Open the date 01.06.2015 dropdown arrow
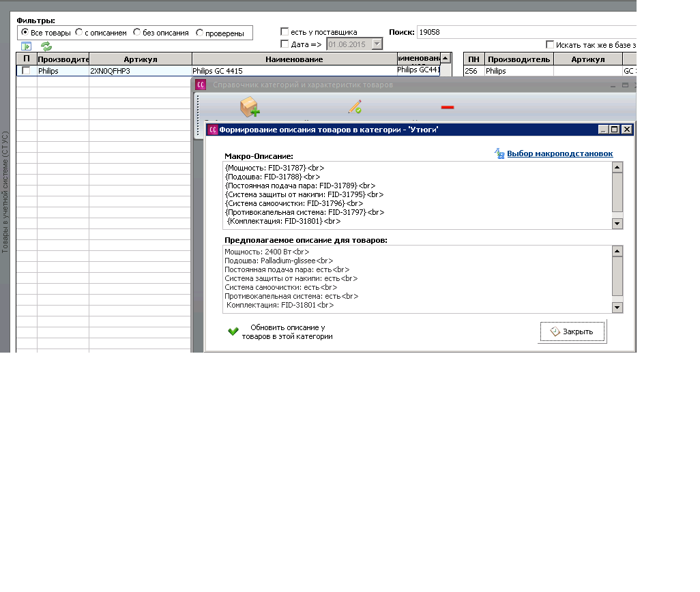The image size is (700, 592). click(377, 44)
